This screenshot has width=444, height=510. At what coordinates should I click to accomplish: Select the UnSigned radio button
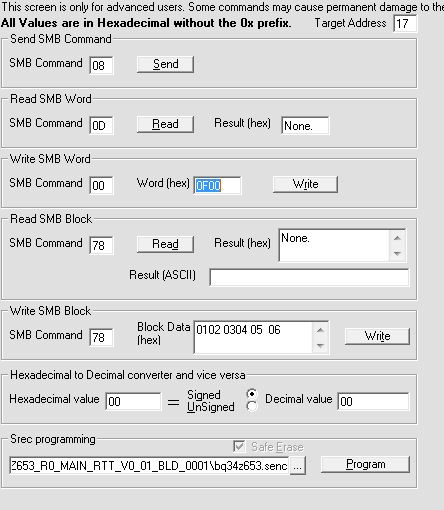click(x=252, y=406)
